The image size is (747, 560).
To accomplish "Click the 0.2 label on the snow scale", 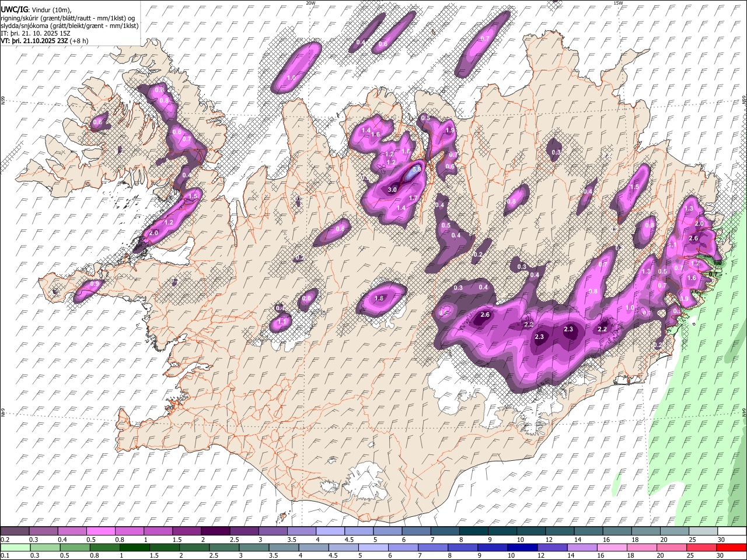I will pos(5,540).
